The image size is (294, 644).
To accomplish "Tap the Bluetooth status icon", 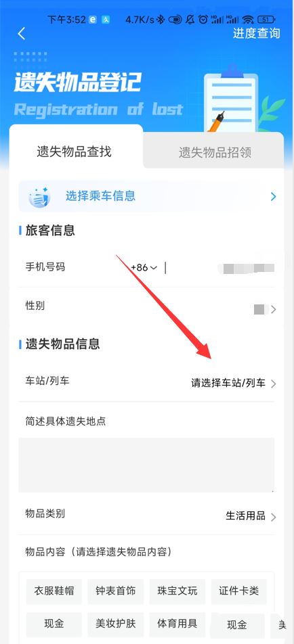I will click(161, 20).
